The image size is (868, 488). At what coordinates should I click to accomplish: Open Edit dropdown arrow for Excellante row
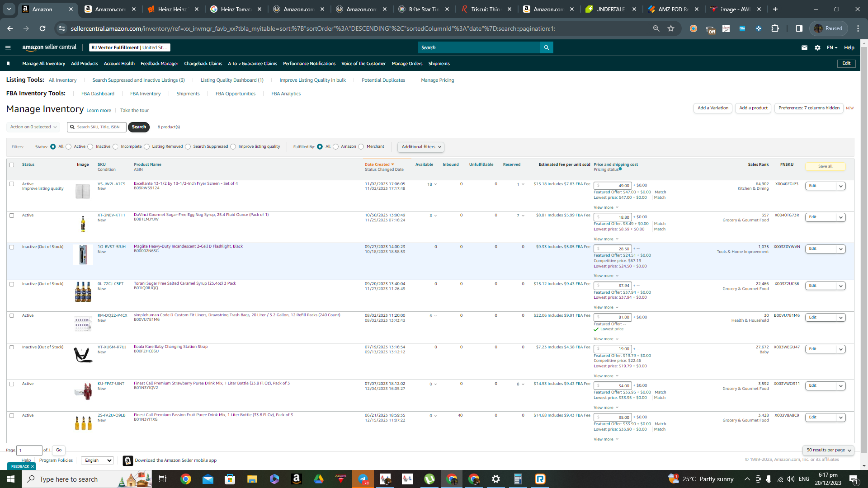click(841, 186)
